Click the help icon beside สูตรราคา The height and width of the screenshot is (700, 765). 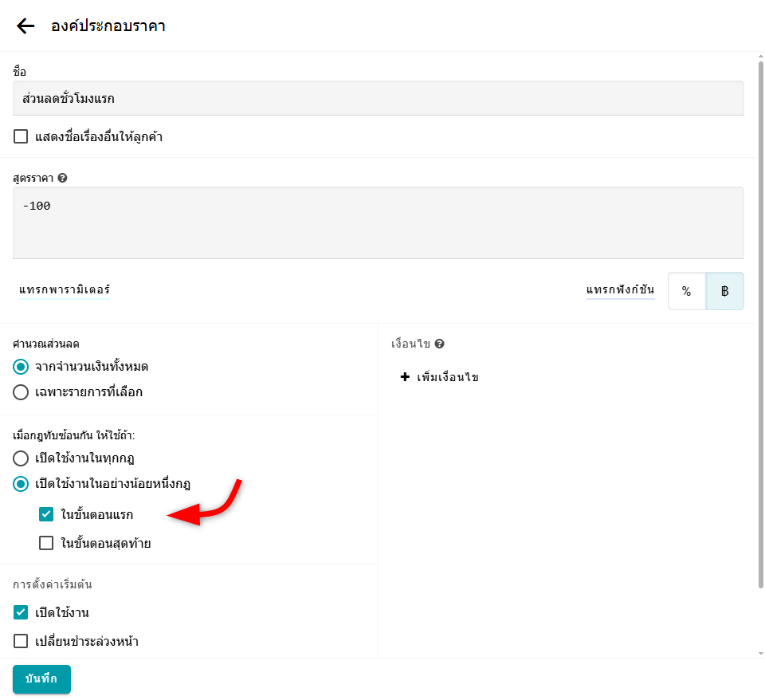click(62, 178)
